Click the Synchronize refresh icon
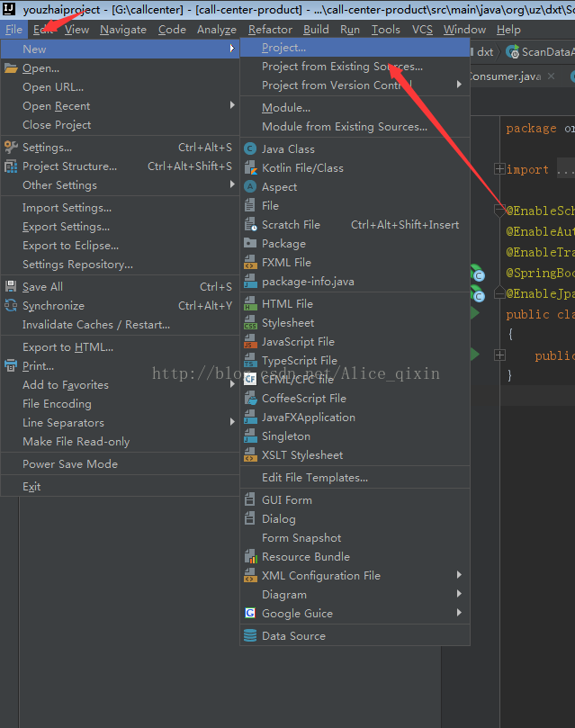The height and width of the screenshot is (728, 575). click(x=11, y=305)
